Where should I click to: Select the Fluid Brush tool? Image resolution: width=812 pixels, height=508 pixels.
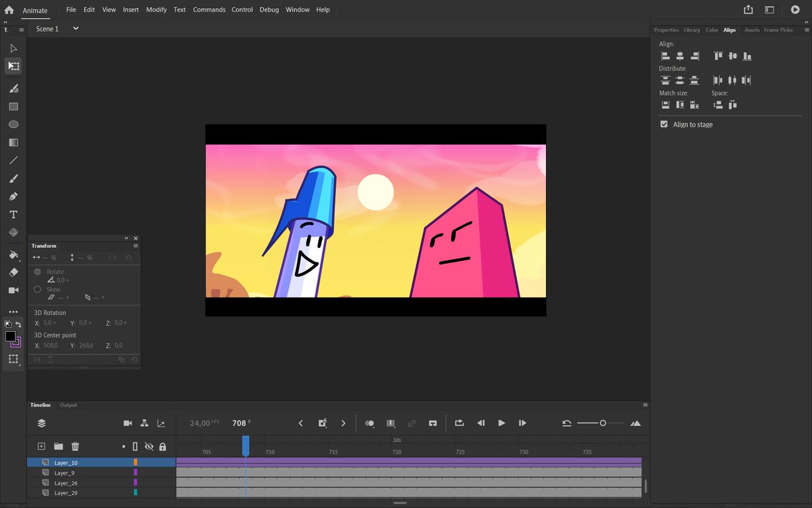click(x=13, y=89)
